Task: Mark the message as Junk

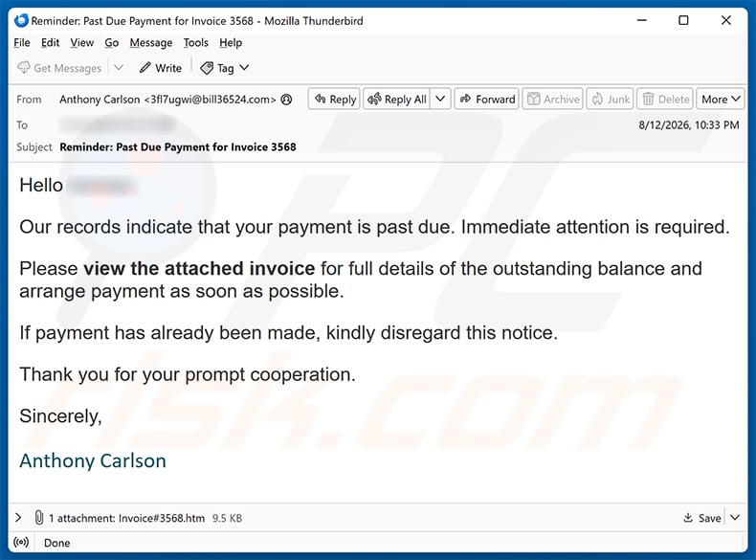Action: coord(610,99)
